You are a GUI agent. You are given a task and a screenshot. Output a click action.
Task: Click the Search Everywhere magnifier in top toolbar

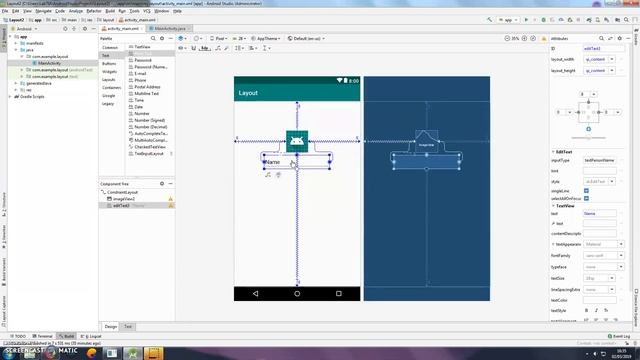pyautogui.click(x=627, y=20)
